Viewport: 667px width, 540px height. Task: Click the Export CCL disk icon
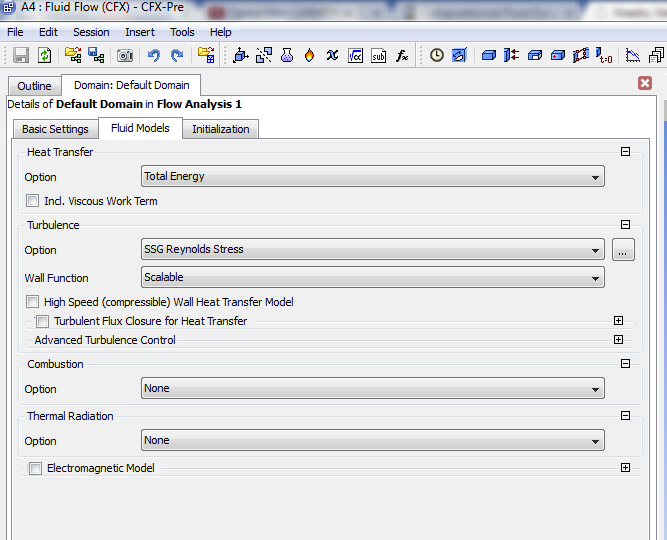pos(96,55)
